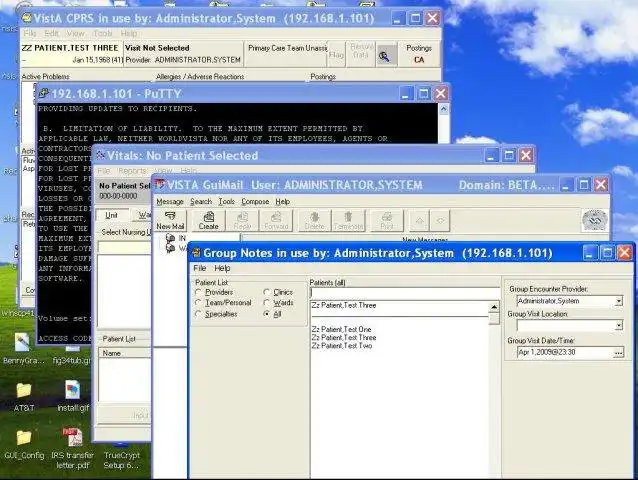Click the Create message icon in GuiMail
The image size is (638, 480).
(208, 220)
